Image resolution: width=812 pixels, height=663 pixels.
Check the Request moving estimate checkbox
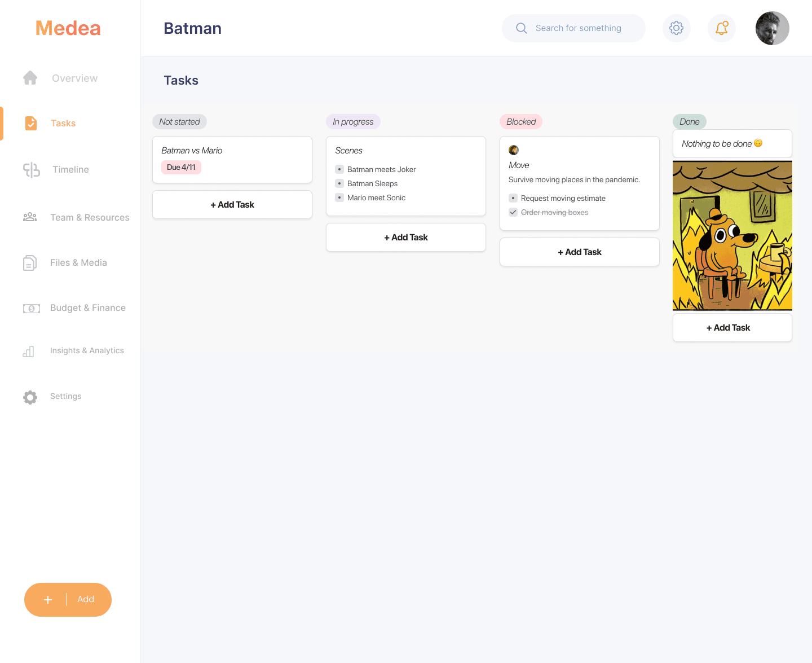pyautogui.click(x=513, y=198)
